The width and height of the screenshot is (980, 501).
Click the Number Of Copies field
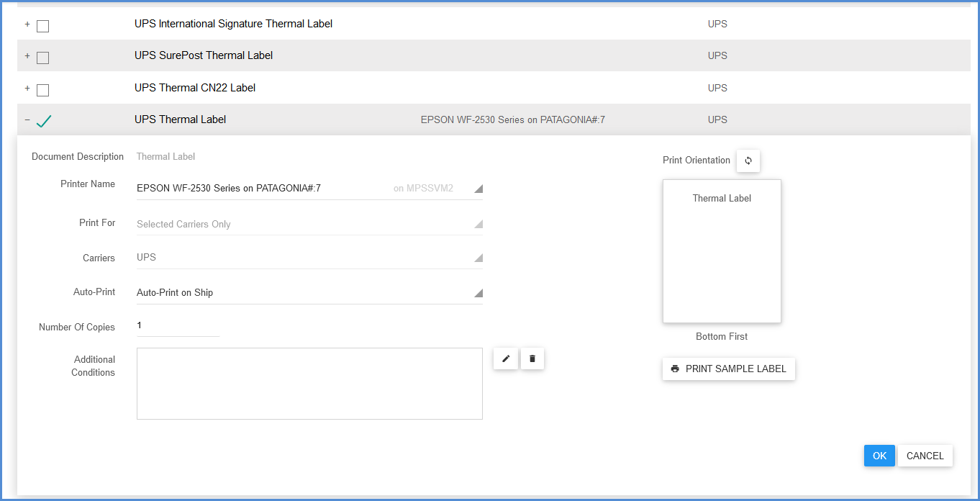177,326
